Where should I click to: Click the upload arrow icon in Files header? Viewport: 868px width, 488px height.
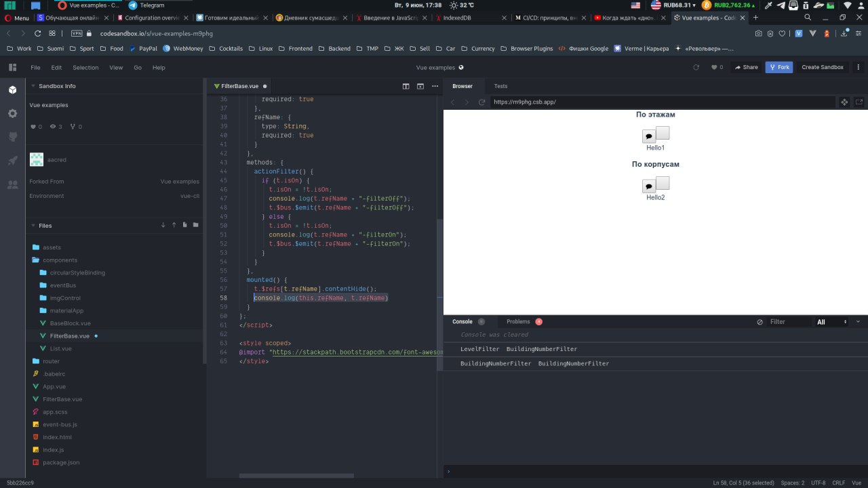tap(174, 225)
